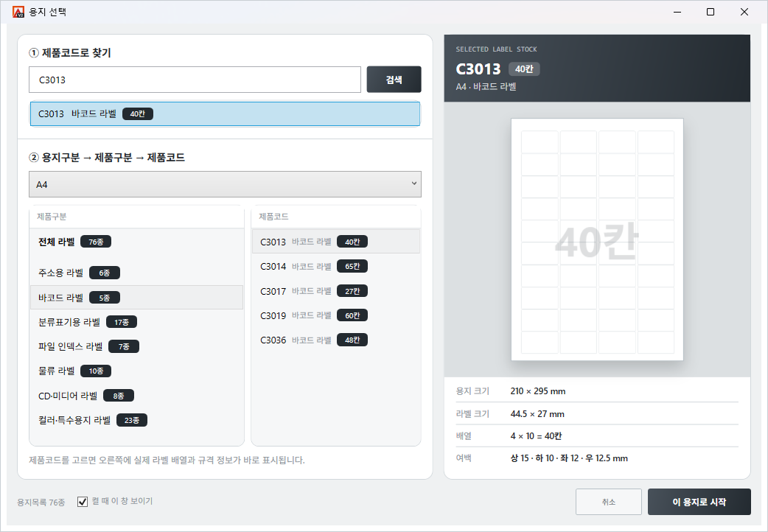Select CD·미디어 라벨 category

(x=136, y=396)
